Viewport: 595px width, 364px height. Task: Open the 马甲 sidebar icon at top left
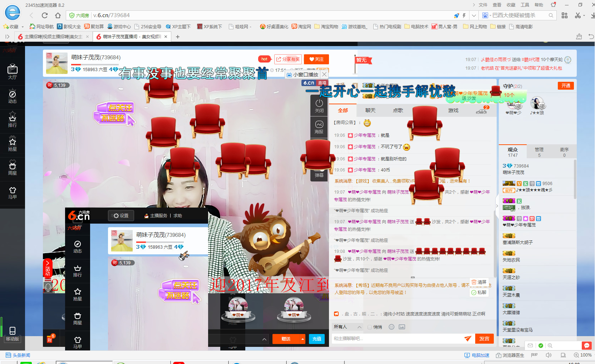point(13,193)
